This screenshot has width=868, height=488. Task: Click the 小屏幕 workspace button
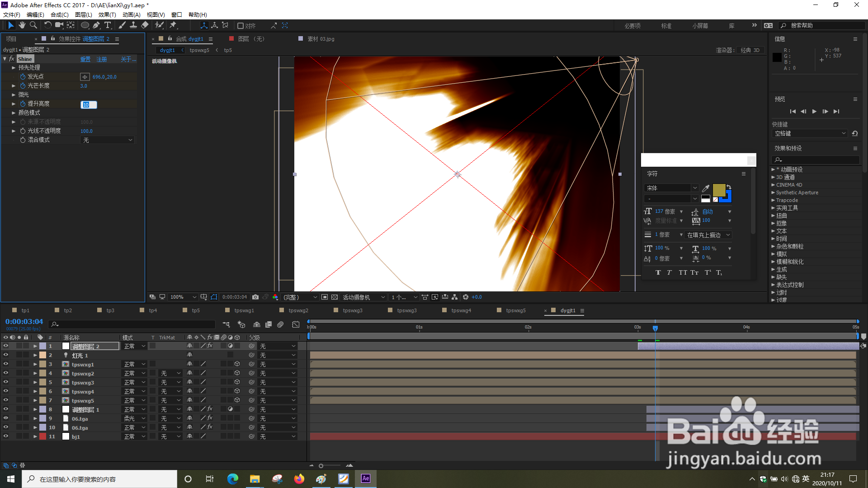tap(700, 26)
